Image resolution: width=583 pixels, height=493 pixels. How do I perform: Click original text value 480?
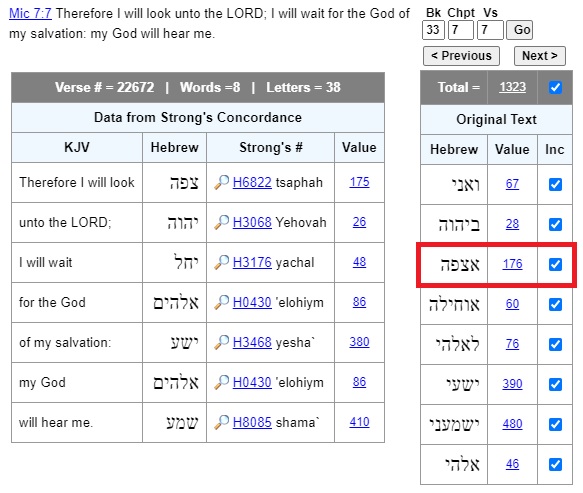512,424
